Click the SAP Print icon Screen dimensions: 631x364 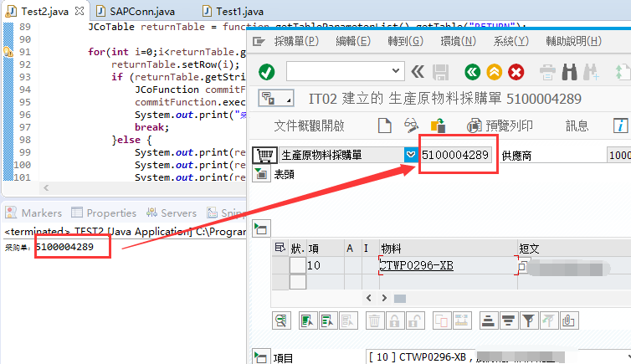(x=547, y=73)
